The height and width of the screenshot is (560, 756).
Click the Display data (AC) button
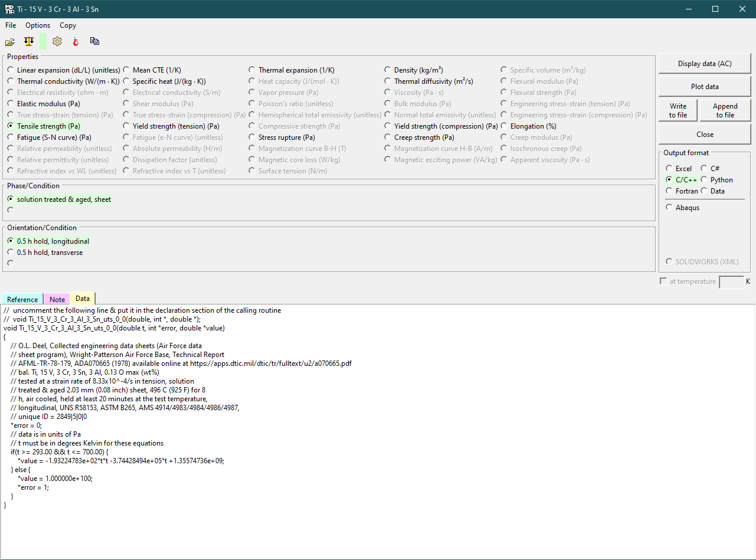tap(705, 64)
